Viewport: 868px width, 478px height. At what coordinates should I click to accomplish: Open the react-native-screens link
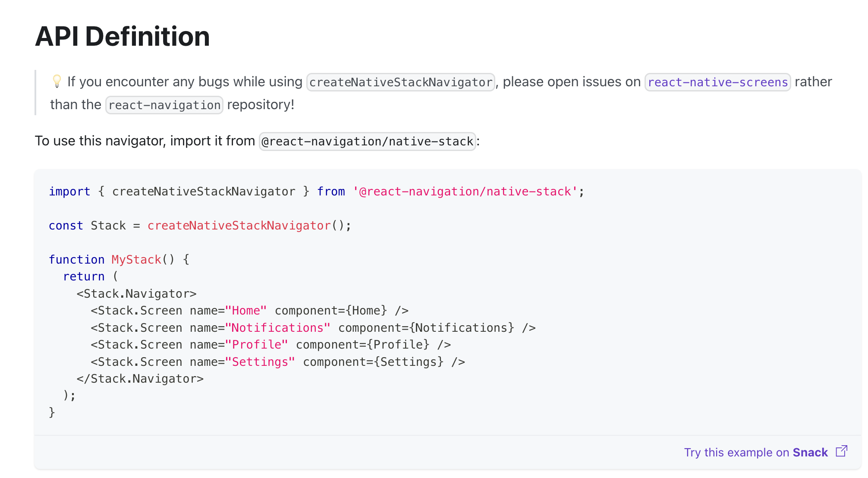(x=717, y=82)
